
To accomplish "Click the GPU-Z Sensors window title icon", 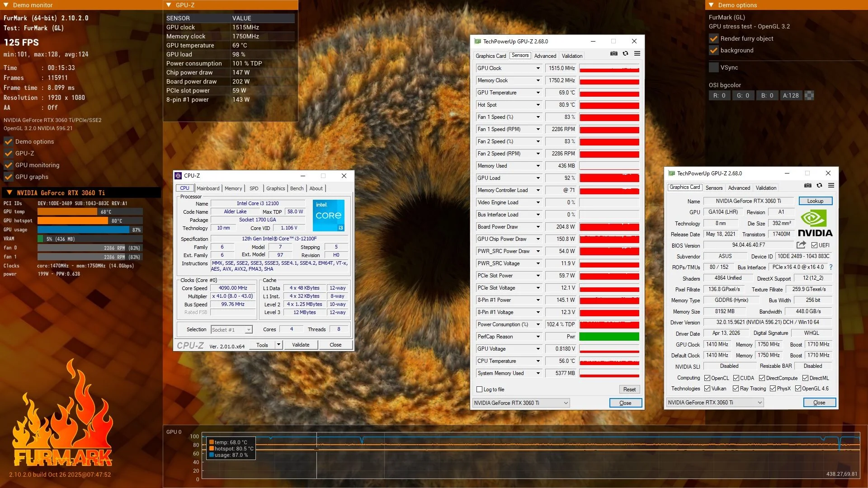I will 477,41.
